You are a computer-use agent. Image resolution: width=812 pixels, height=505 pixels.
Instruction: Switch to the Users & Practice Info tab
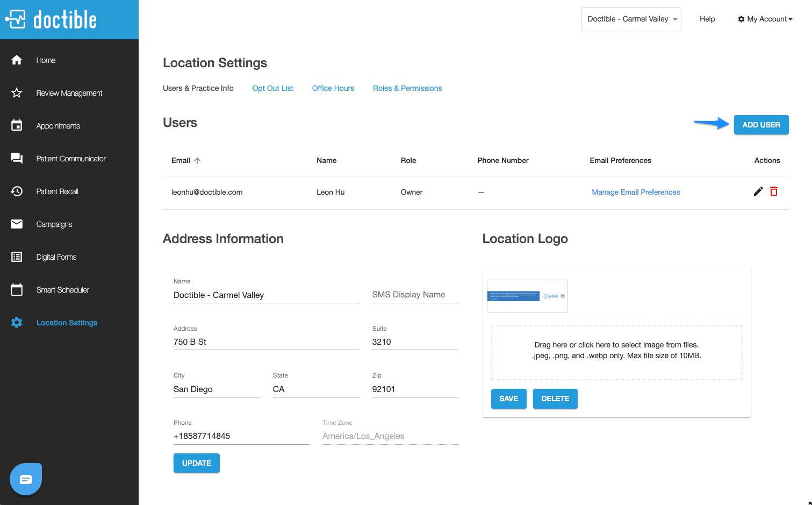(x=198, y=88)
